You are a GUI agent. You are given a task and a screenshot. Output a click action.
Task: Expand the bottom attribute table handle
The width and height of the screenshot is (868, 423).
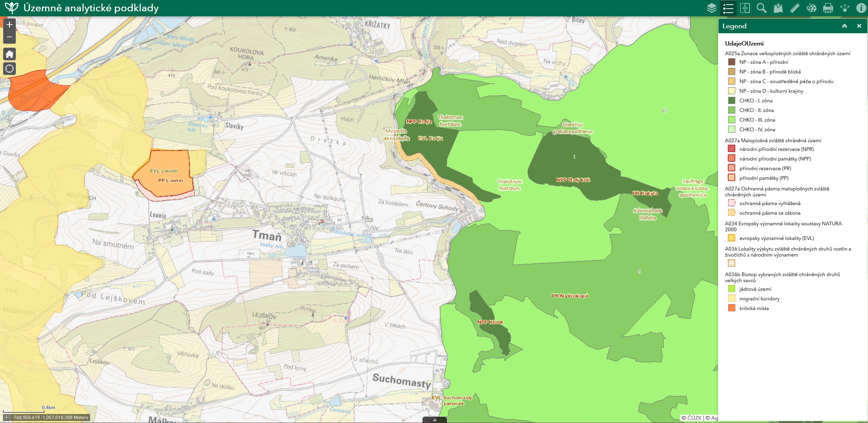(434, 420)
